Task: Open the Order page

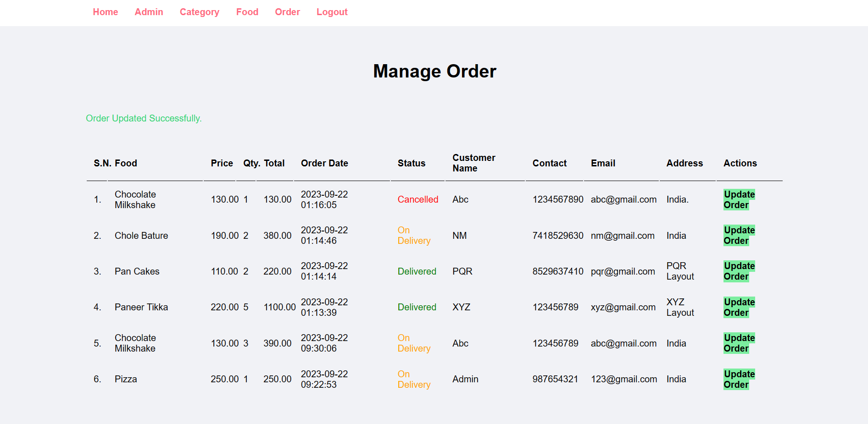Action: [287, 12]
